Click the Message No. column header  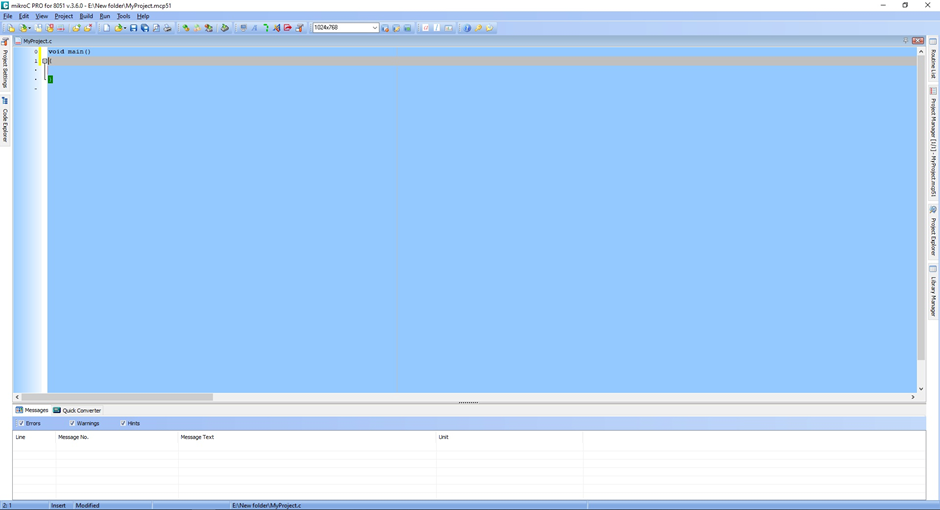click(x=117, y=437)
